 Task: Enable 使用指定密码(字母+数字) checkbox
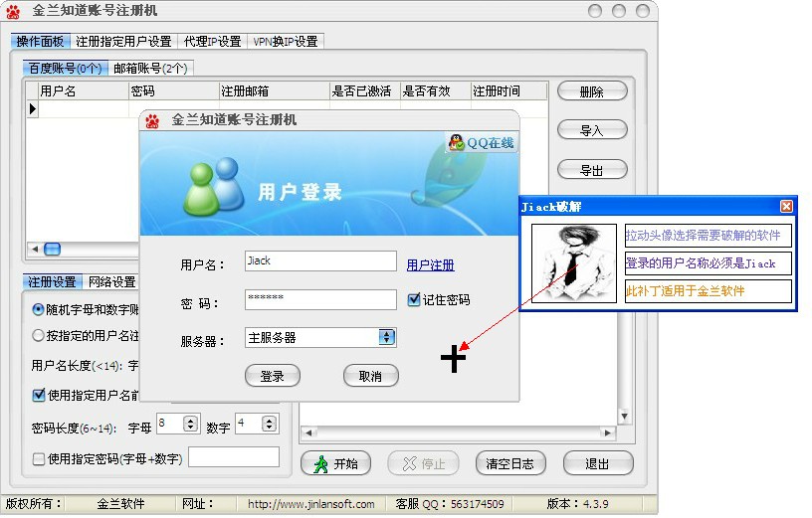pyautogui.click(x=39, y=458)
